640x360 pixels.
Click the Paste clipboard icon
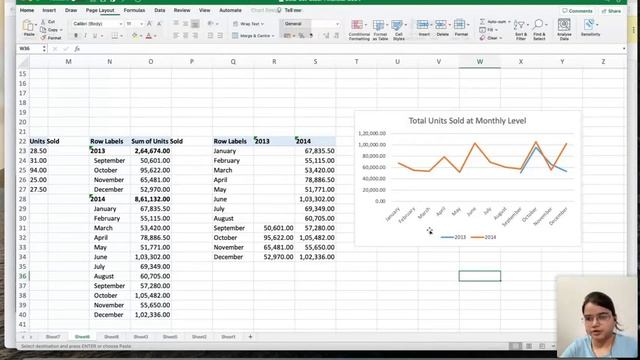pos(29,26)
